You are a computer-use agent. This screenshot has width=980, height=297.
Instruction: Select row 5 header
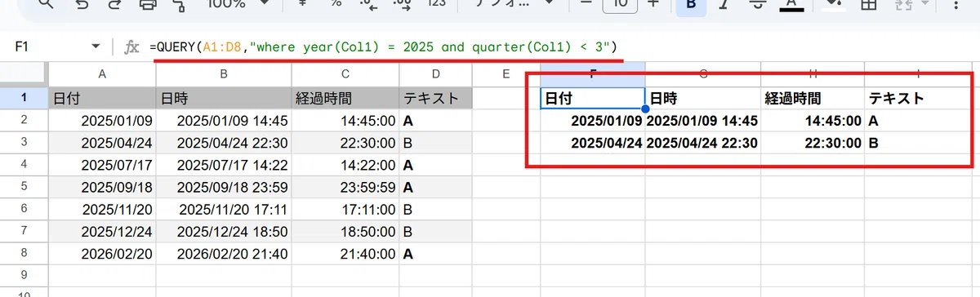(24, 187)
